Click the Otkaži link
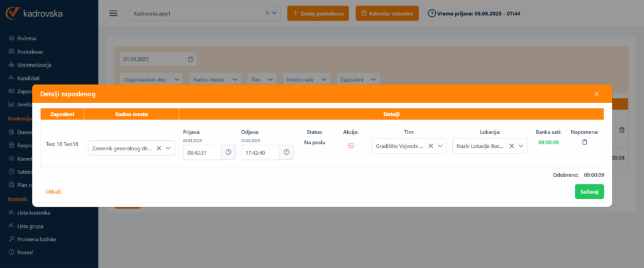 (53, 191)
